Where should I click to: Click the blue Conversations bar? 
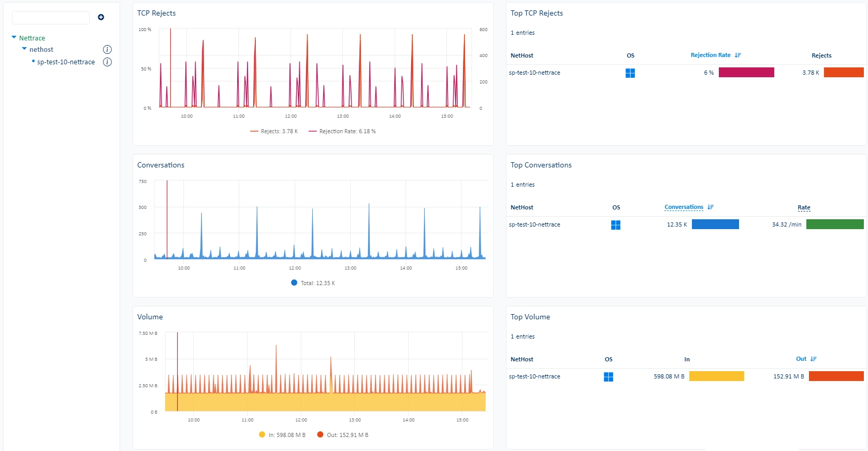click(715, 224)
